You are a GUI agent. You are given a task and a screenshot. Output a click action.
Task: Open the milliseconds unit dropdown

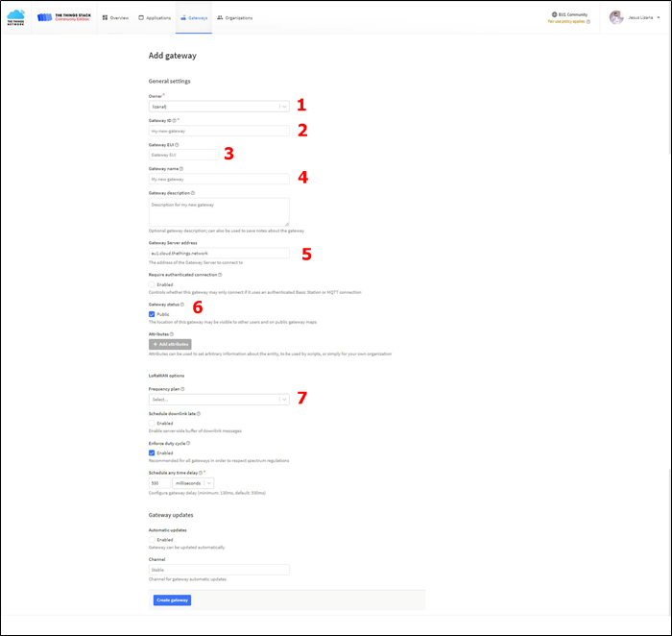(x=193, y=483)
